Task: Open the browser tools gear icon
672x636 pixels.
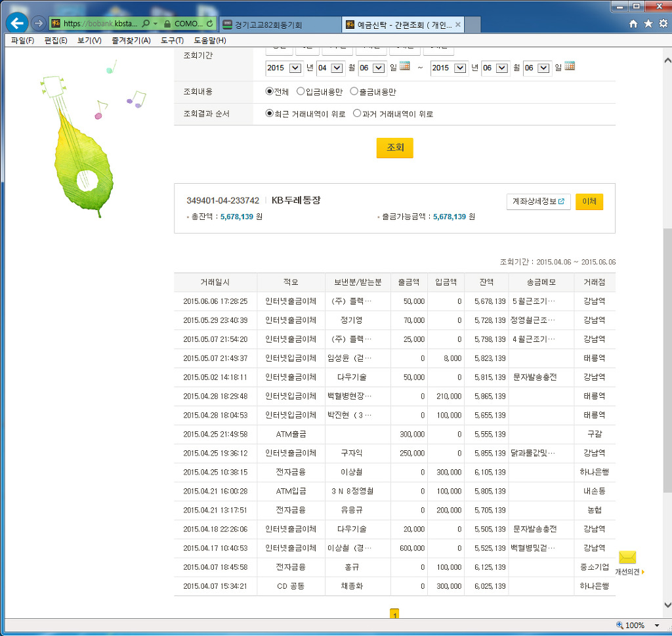Action: (663, 24)
